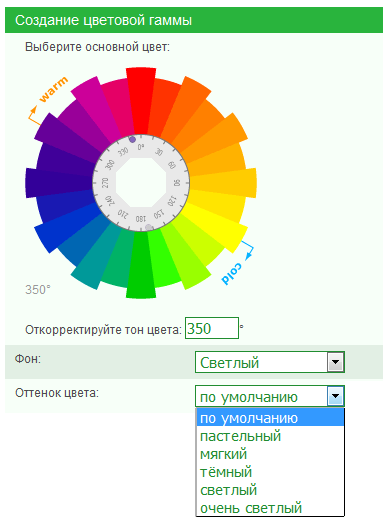The width and height of the screenshot is (390, 526).
Task: Choose the мягкий shade option
Action: tap(270, 454)
